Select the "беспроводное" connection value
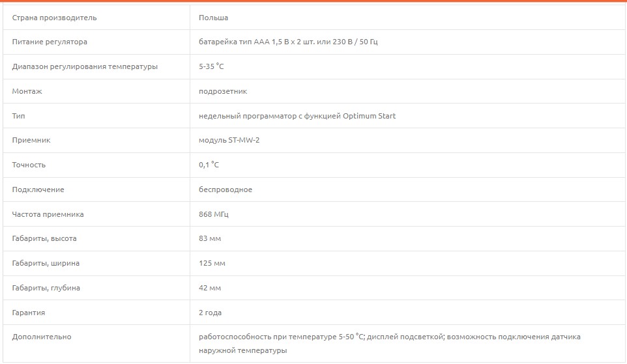Image resolution: width=627 pixels, height=364 pixels. coord(226,189)
